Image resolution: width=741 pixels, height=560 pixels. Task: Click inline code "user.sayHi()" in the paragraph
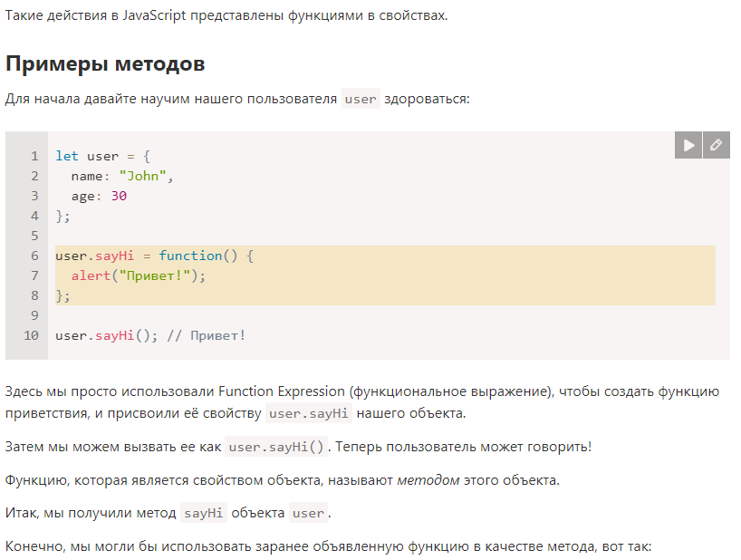pos(276,447)
